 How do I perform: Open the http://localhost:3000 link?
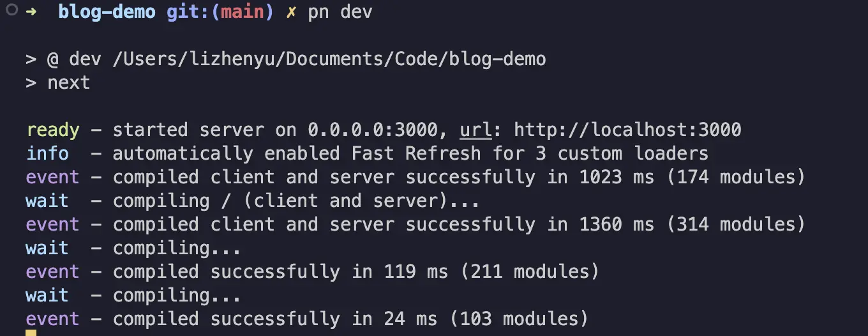click(x=627, y=130)
